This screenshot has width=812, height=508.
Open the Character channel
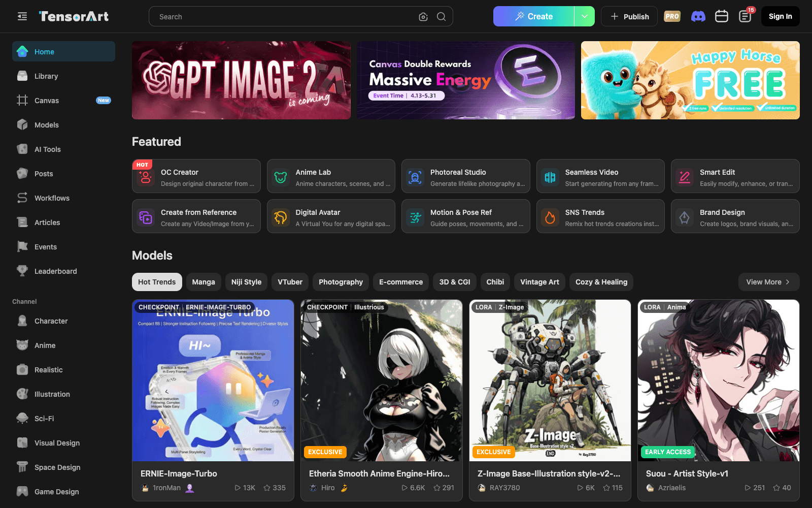pos(63,321)
